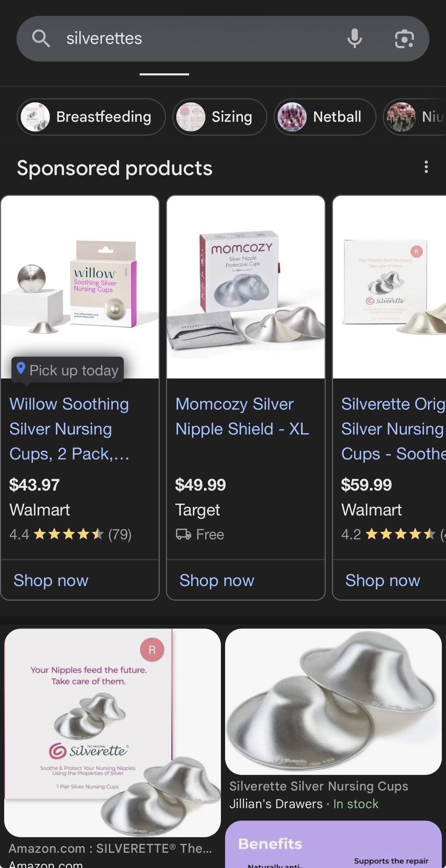446x868 pixels.
Task: Open the Amazon Silverette box image result
Action: tap(112, 732)
